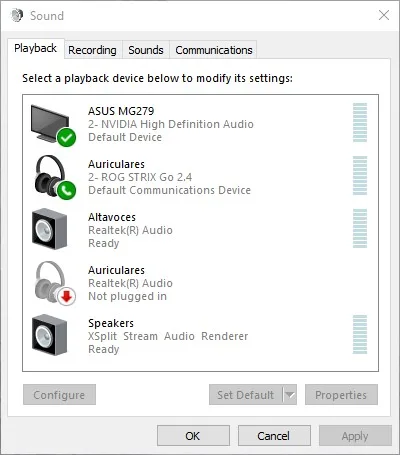Open the Sounds tab
The image size is (400, 455).
pos(146,50)
